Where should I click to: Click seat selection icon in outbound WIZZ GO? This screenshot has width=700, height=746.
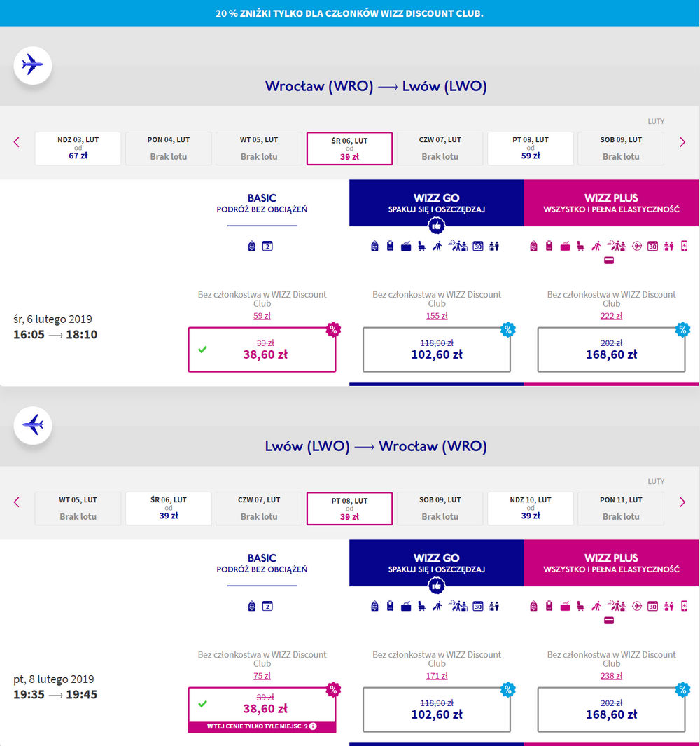pyautogui.click(x=422, y=246)
